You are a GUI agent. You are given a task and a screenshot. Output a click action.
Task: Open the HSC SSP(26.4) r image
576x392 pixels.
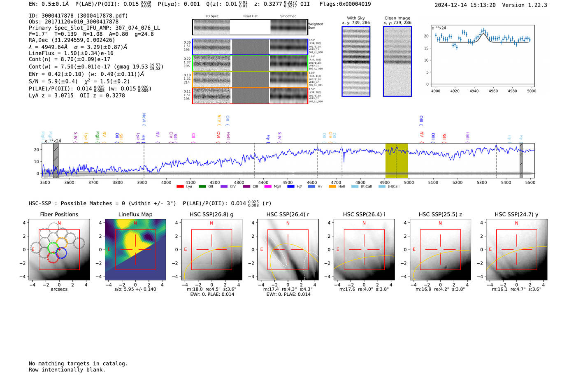pyautogui.click(x=288, y=250)
